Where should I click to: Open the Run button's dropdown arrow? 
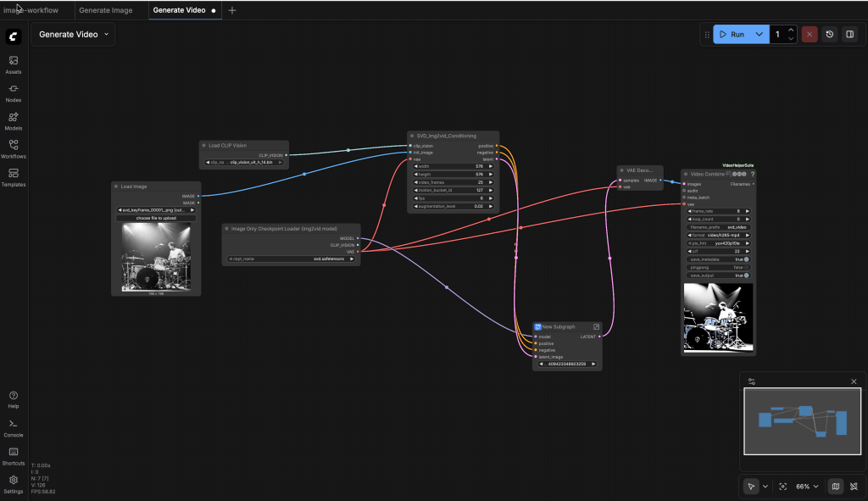click(x=759, y=34)
